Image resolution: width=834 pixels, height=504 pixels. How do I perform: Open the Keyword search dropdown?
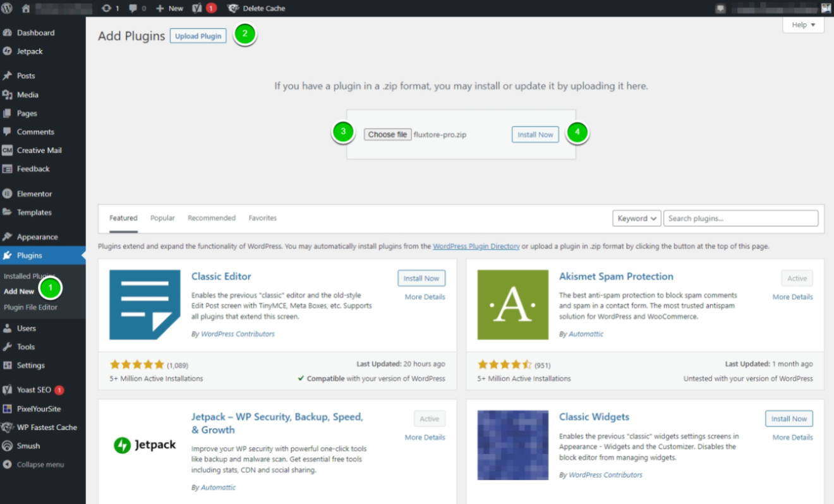(x=636, y=218)
